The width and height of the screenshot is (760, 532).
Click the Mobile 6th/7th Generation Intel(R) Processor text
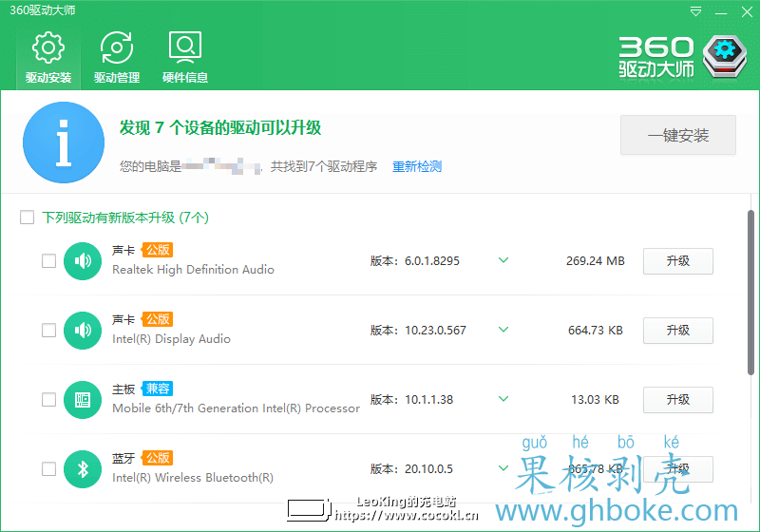236,408
